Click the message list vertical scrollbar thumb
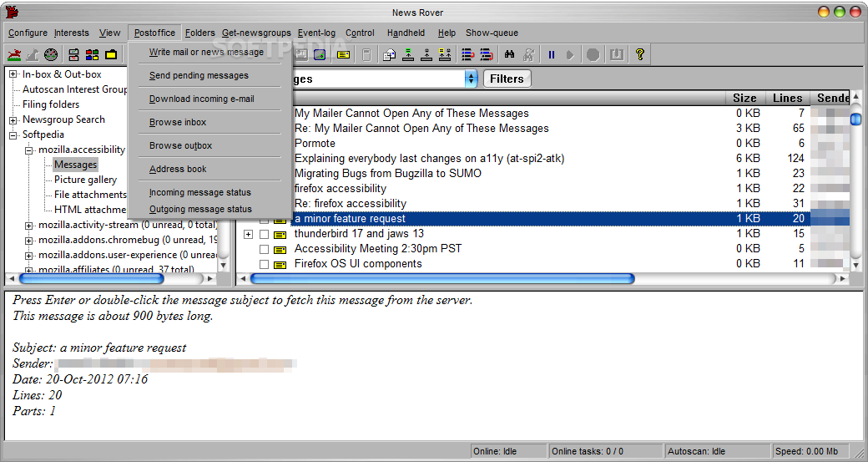868x462 pixels. 855,119
